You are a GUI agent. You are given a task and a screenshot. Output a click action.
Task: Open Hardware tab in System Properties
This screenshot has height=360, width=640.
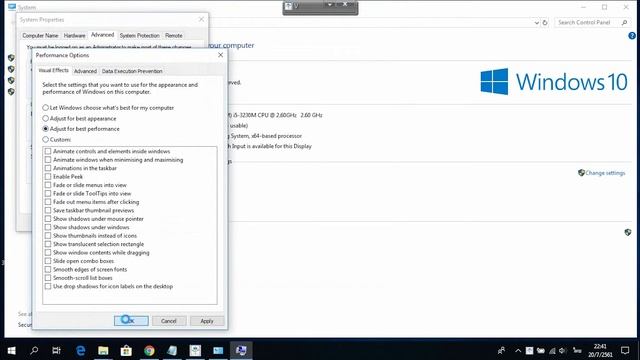coord(74,36)
